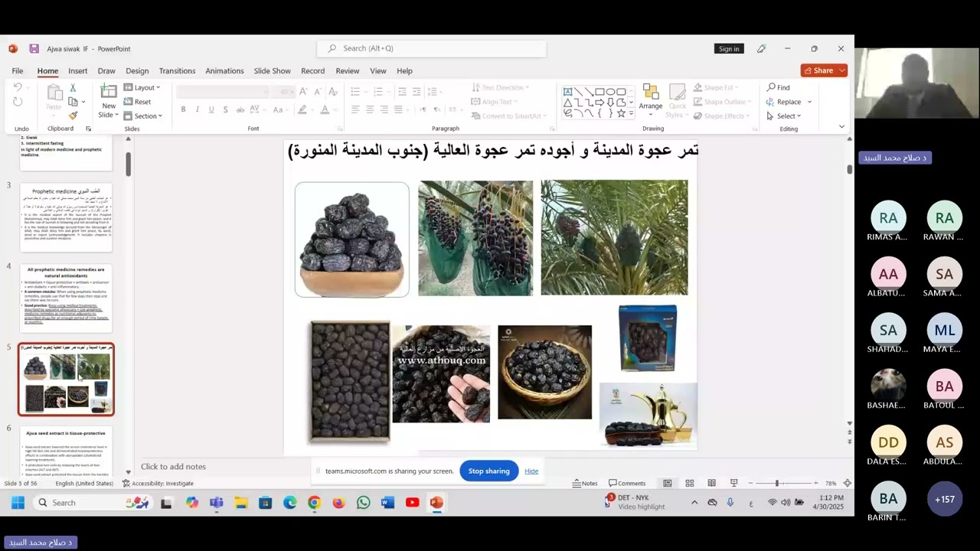Viewport: 980px width, 551px height.
Task: Toggle Bold formatting
Action: coord(183,109)
